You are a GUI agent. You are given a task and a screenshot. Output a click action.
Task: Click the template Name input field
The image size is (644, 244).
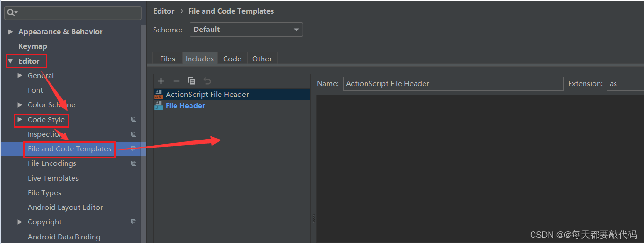[453, 84]
